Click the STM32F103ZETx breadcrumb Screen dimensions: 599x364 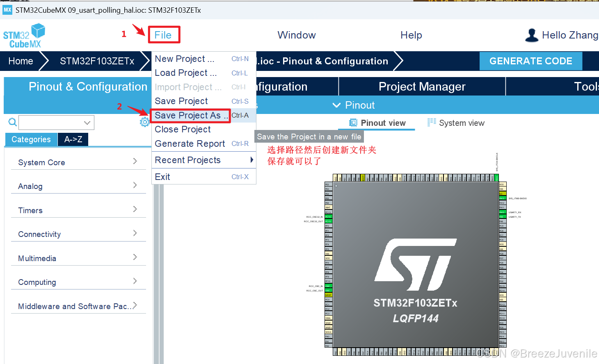[97, 61]
